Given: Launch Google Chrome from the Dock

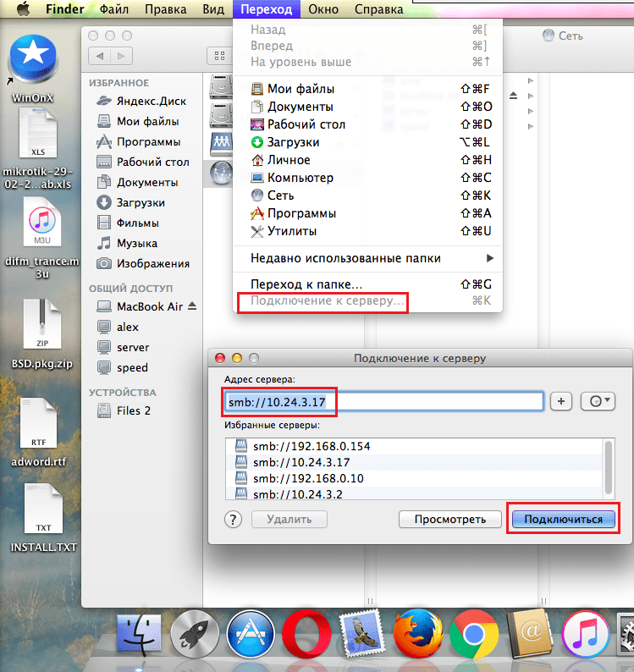Looking at the screenshot, I should point(474,634).
